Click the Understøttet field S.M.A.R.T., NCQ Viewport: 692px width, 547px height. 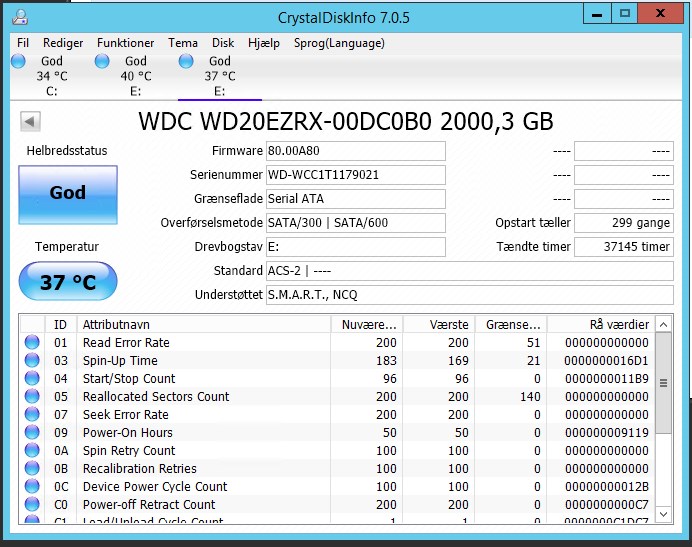pyautogui.click(x=470, y=294)
